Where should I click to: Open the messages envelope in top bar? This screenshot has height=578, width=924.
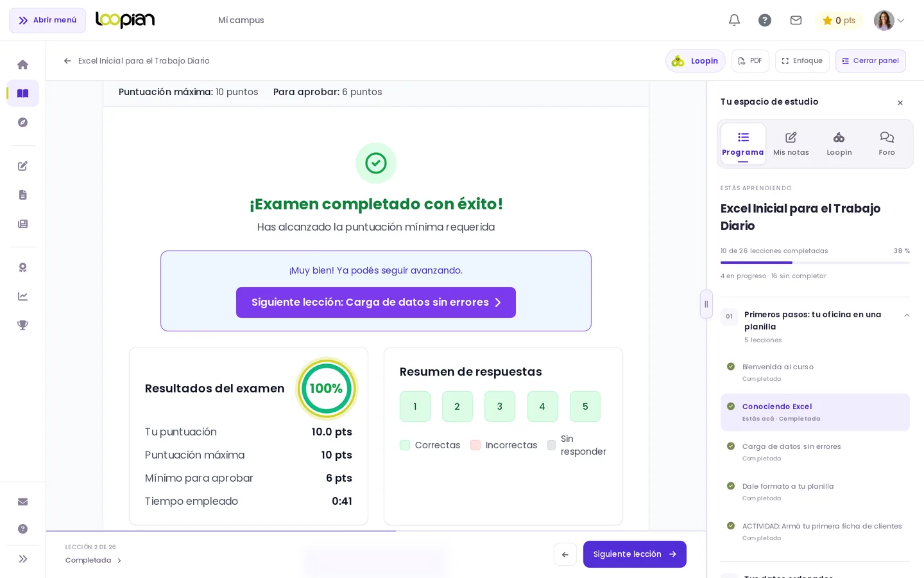click(796, 21)
